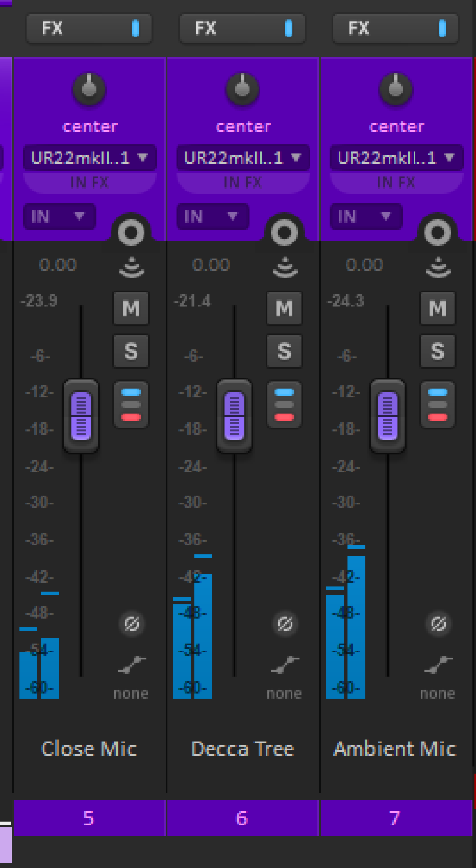Screen dimensions: 476x868
Task: Open routing button on Ambient Mic track
Action: [438, 404]
